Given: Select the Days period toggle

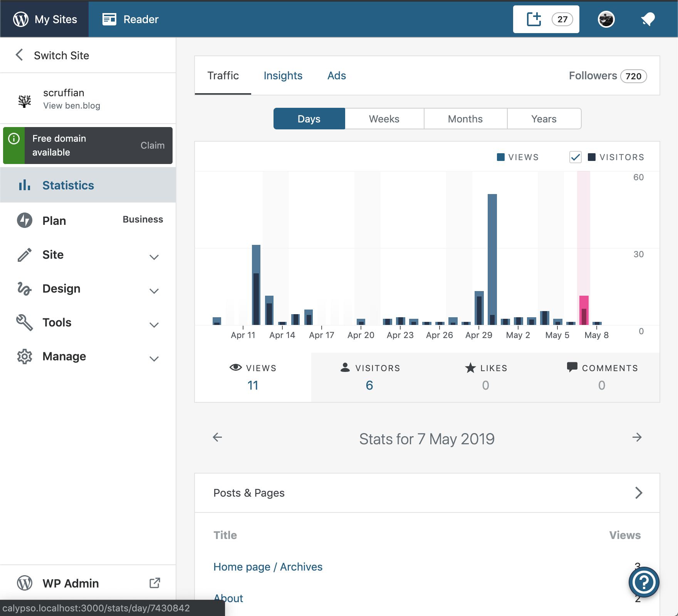Looking at the screenshot, I should pyautogui.click(x=309, y=119).
